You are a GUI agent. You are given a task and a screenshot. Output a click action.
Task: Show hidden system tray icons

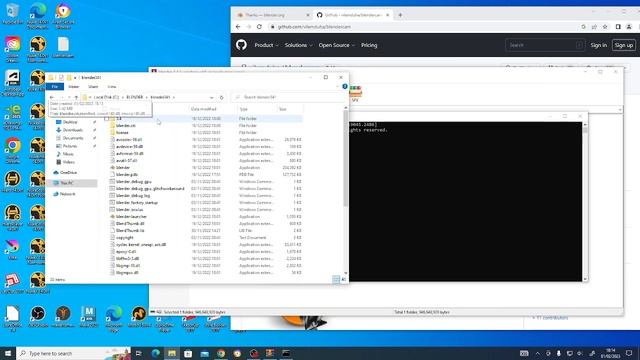click(x=538, y=353)
